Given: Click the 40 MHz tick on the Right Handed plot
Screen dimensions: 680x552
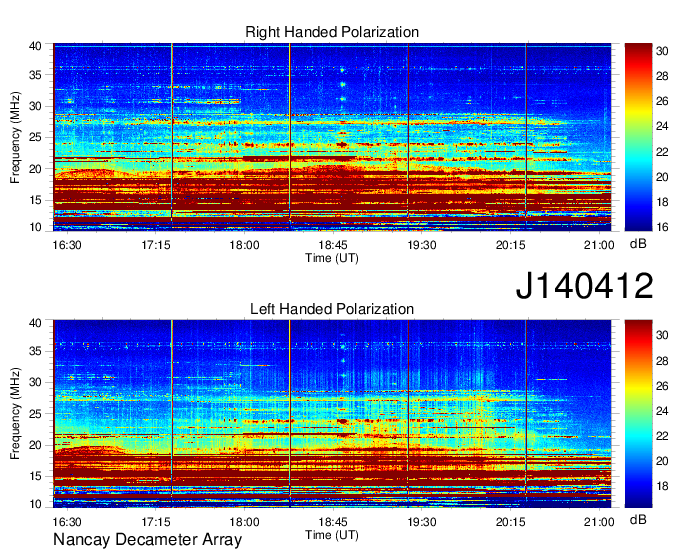Looking at the screenshot, I should tap(35, 46).
